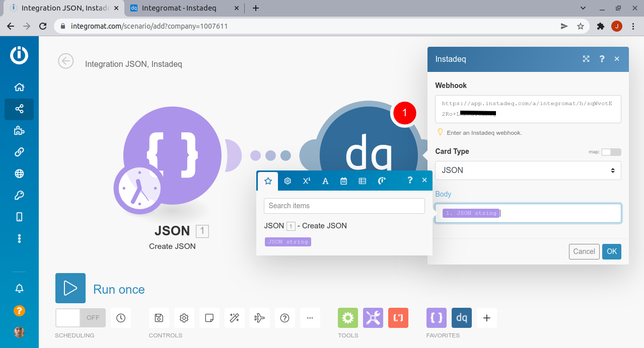Open Scenarios from the sidebar
The width and height of the screenshot is (644, 348).
[x=19, y=109]
